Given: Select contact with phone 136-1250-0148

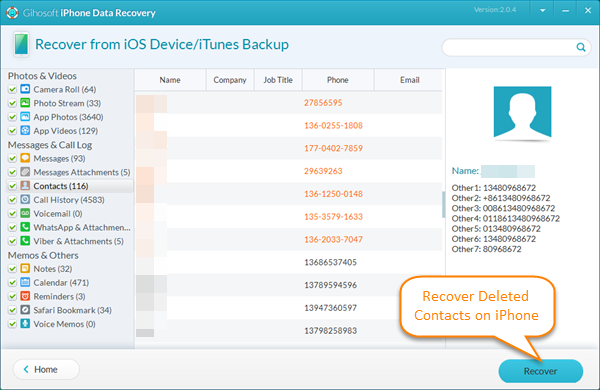Looking at the screenshot, I should pos(289,194).
